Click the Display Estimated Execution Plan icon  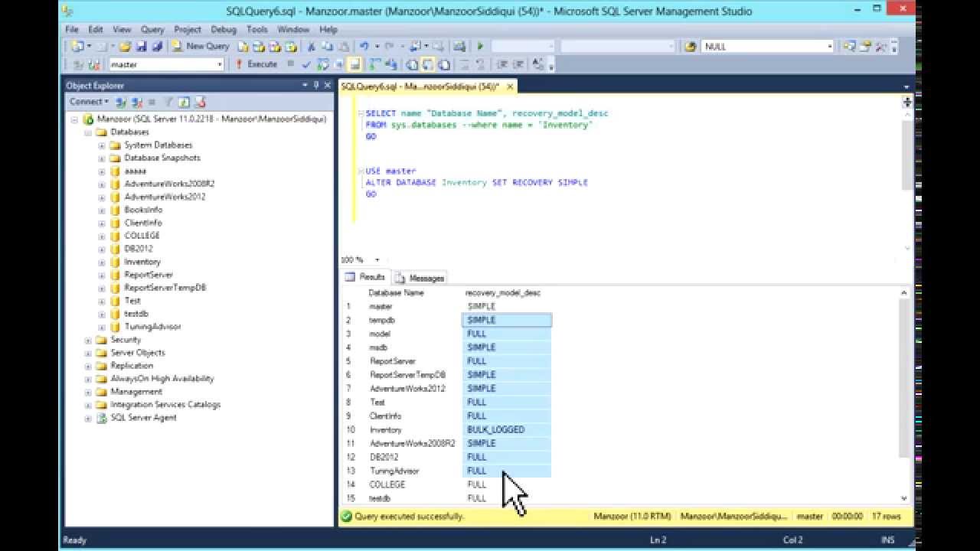324,64
